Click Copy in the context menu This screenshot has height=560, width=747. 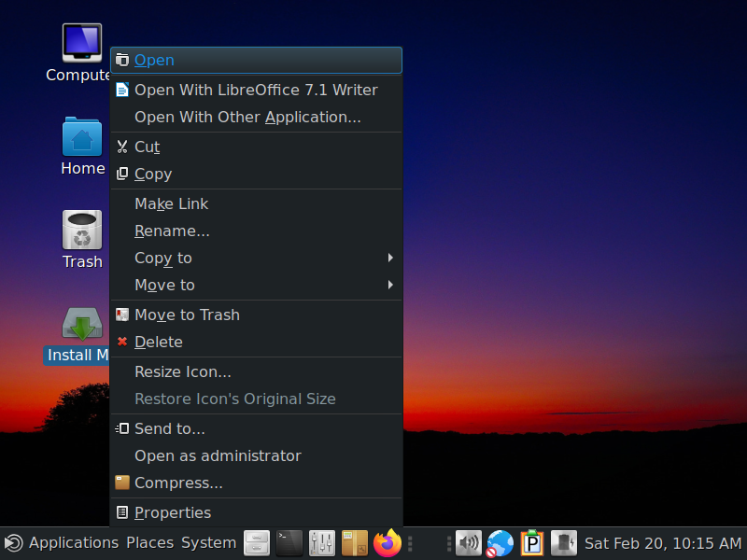pyautogui.click(x=256, y=174)
